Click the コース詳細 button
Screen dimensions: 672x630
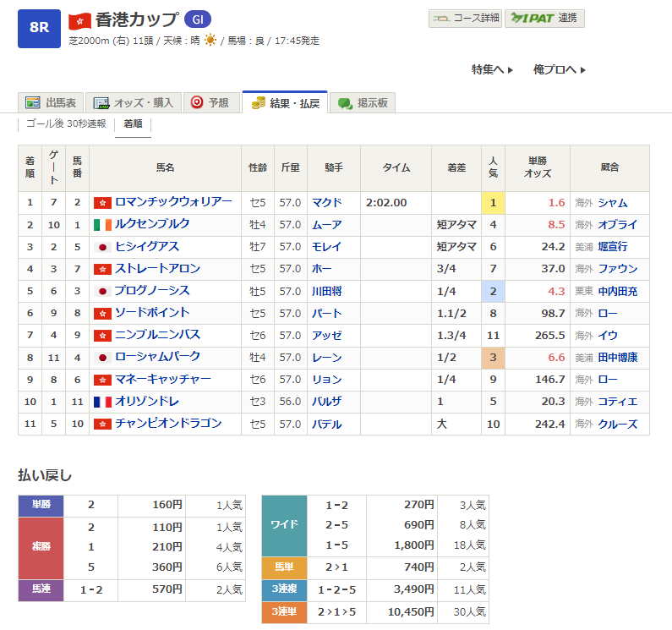[465, 18]
